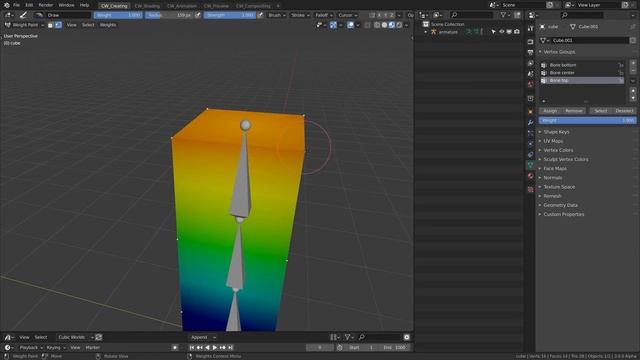Expand the UV Maps panel
This screenshot has width=640, height=360.
tap(553, 141)
